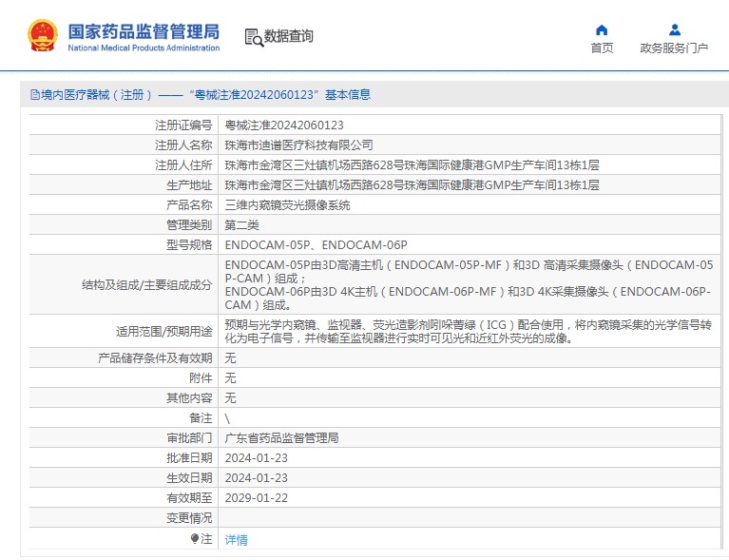Open the 详情 link in the notes row
The height and width of the screenshot is (560, 729).
[236, 539]
